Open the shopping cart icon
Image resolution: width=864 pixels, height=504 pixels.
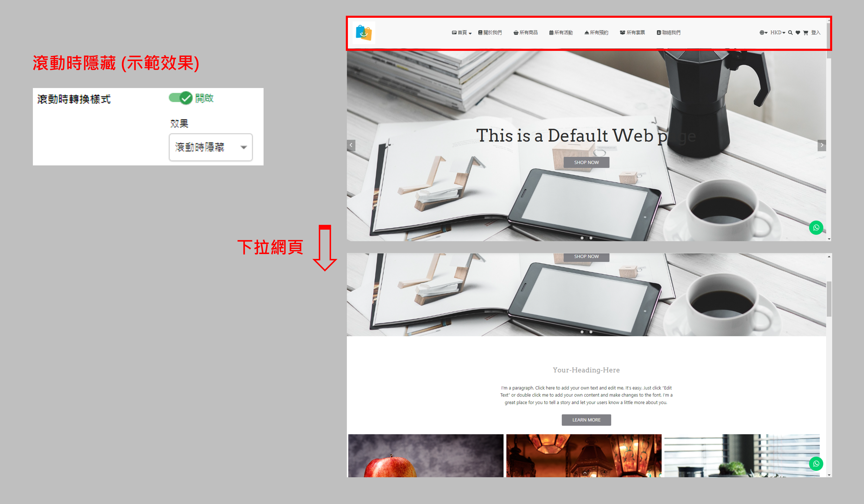[x=805, y=32]
